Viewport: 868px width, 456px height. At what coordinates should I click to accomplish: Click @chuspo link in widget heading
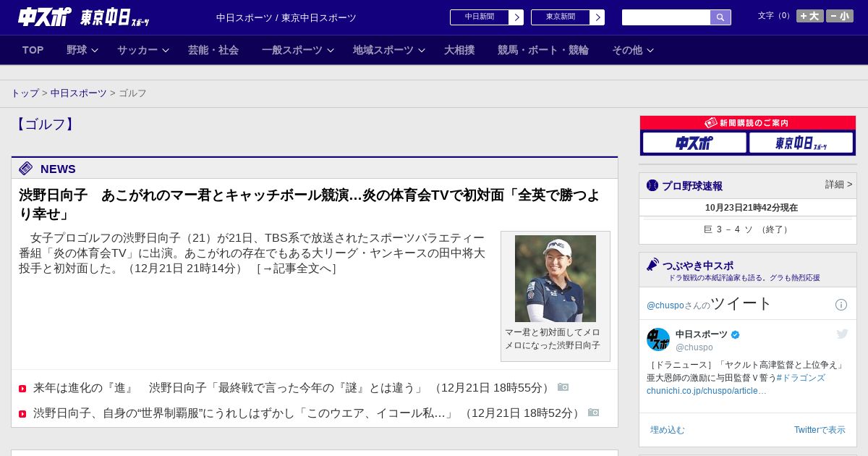click(665, 305)
